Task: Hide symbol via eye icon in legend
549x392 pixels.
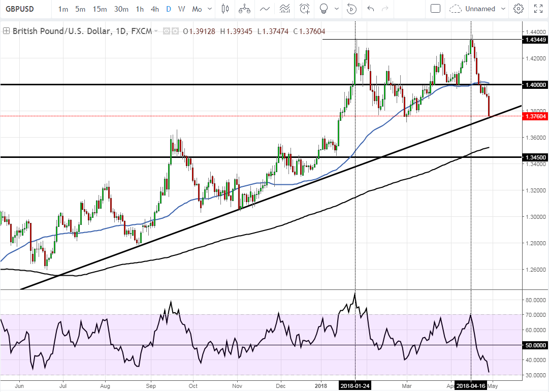Action: coord(167,31)
